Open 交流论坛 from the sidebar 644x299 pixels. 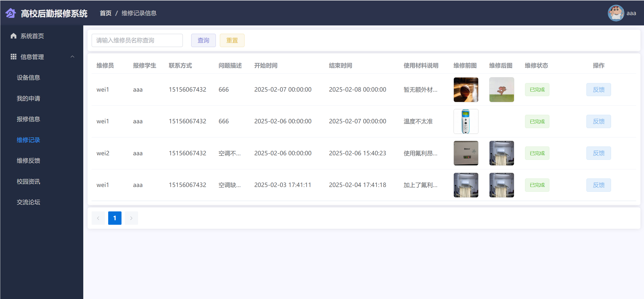pyautogui.click(x=28, y=202)
